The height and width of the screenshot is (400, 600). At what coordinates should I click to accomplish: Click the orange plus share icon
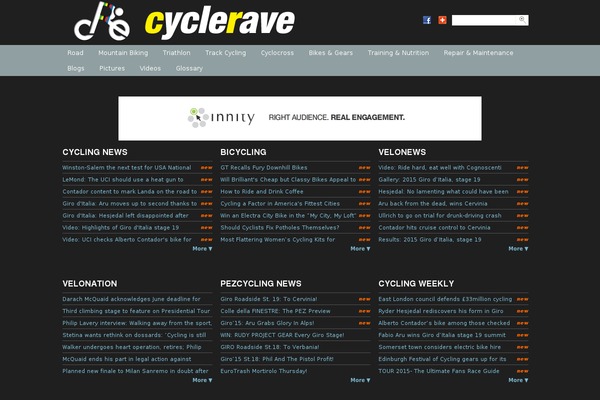pos(442,20)
